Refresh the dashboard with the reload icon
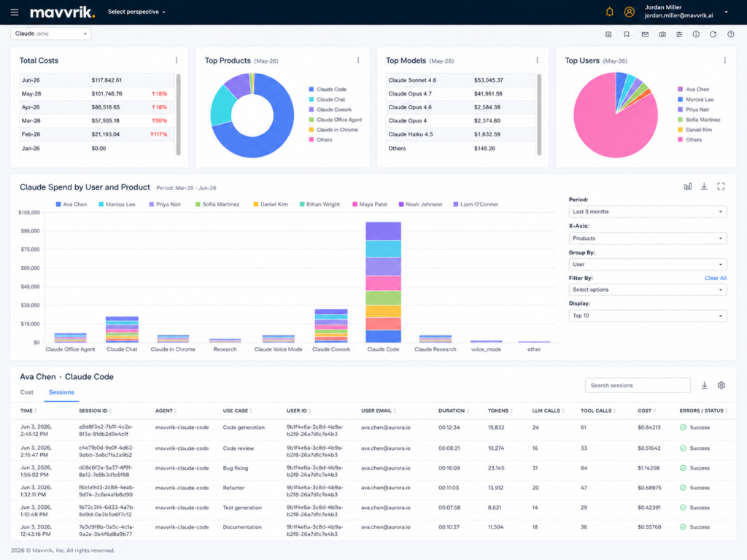Image resolution: width=747 pixels, height=560 pixels. click(713, 34)
